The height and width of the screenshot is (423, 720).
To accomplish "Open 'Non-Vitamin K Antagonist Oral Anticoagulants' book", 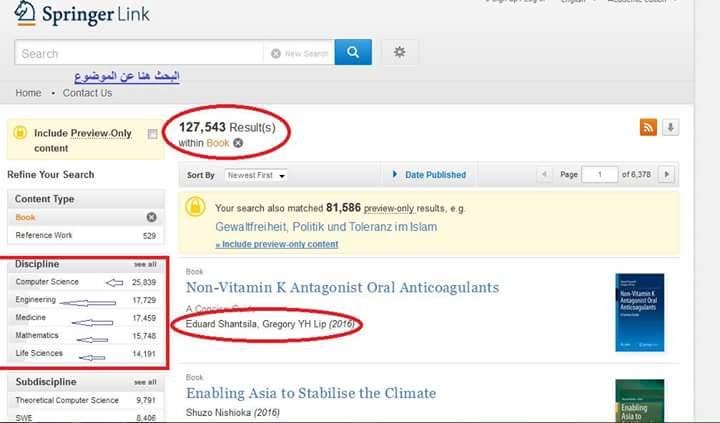I will point(342,288).
